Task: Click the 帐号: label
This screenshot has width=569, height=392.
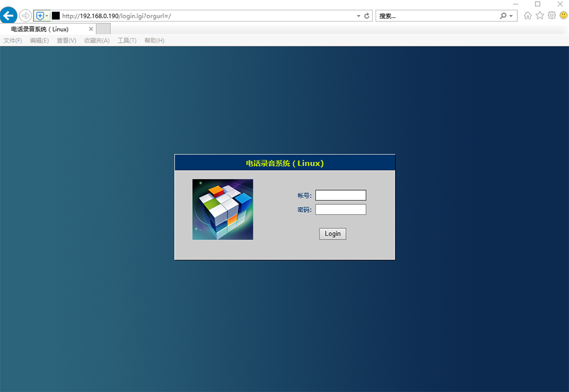Action: [x=304, y=196]
